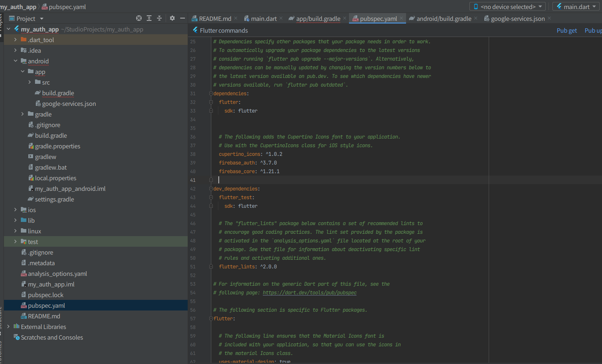Open Project panel gear options
Image resolution: width=602 pixels, height=364 pixels.
pyautogui.click(x=172, y=18)
